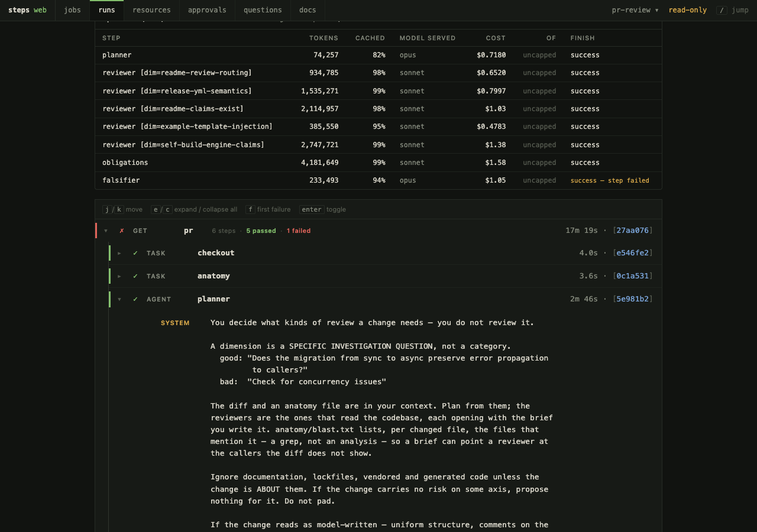
Task: Click cost value $1.58
Action: click(x=496, y=163)
